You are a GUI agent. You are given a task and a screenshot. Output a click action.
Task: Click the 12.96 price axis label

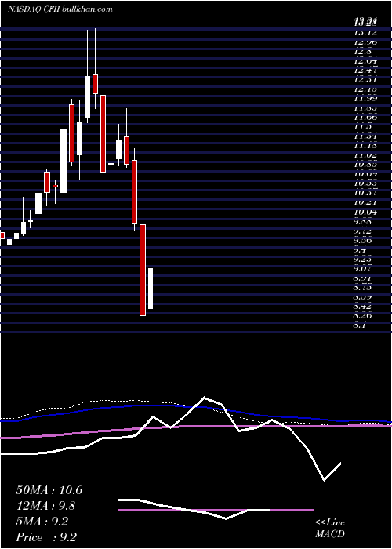click(365, 42)
